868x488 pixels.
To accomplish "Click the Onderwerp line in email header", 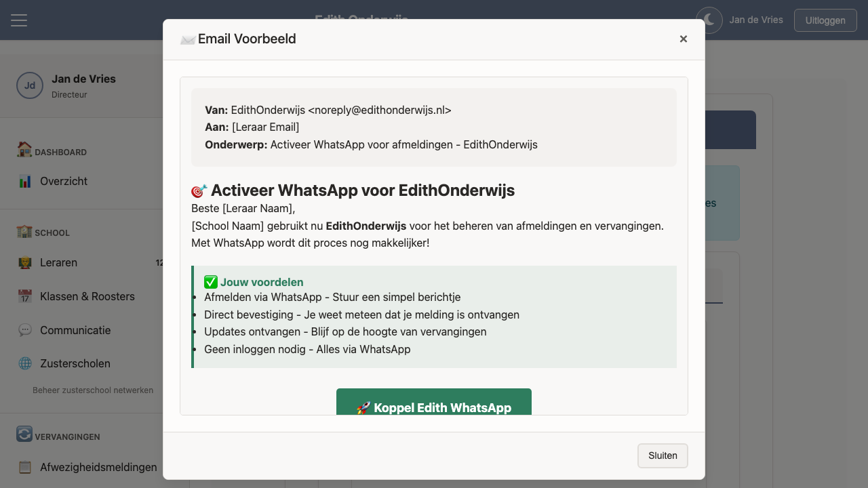I will pyautogui.click(x=371, y=144).
